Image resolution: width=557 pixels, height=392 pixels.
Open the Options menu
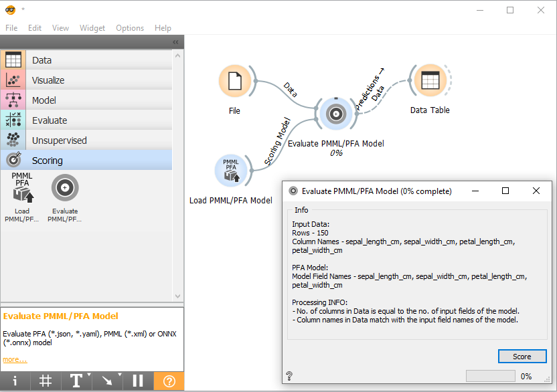(x=130, y=27)
